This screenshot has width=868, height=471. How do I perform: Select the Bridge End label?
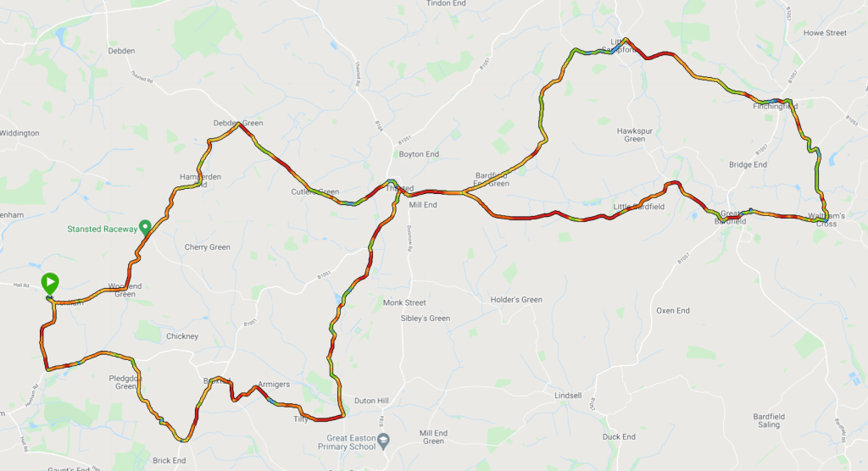(748, 165)
